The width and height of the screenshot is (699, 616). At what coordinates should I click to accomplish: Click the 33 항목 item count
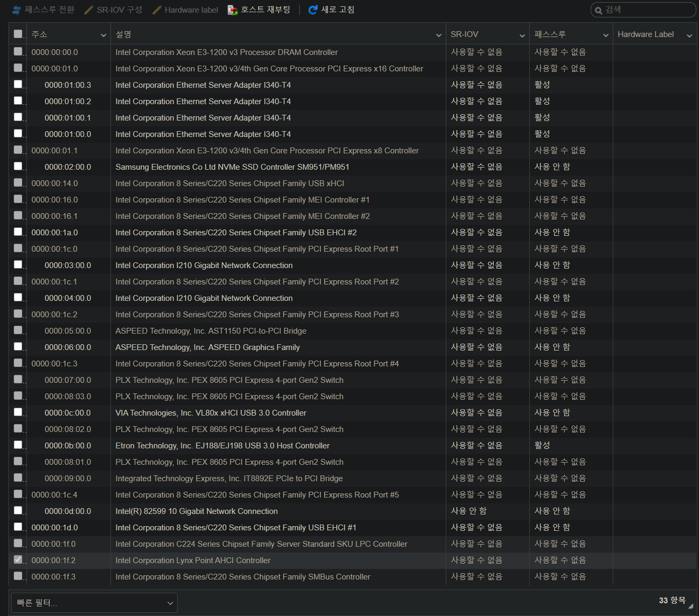(672, 600)
